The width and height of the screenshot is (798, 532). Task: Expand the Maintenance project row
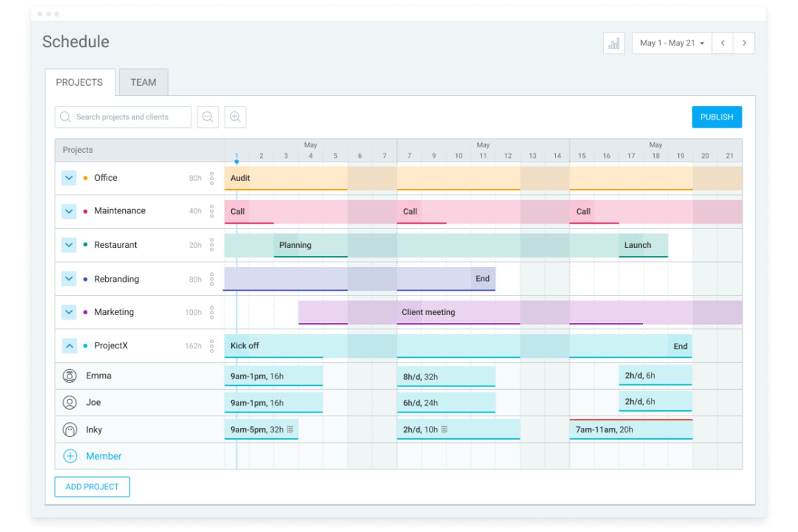click(x=69, y=211)
